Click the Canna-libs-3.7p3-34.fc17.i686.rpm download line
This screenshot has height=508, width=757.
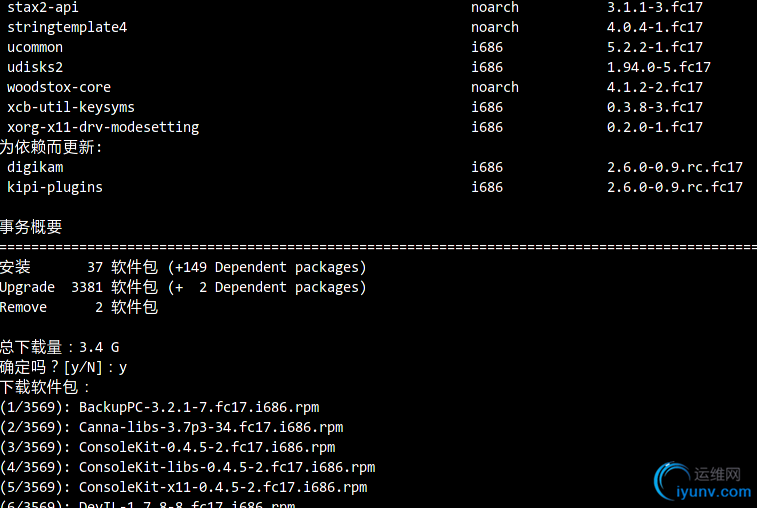[171, 427]
